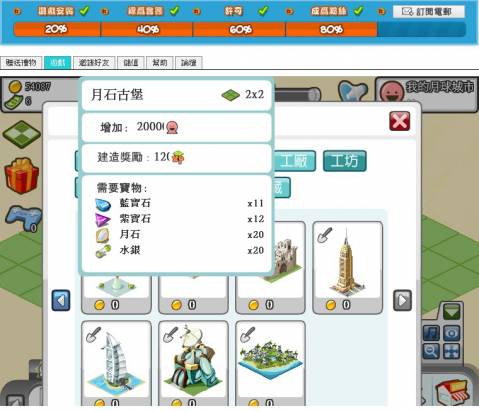The image size is (479, 411).
Task: Switch to the 工坊 category tab
Action: click(345, 161)
